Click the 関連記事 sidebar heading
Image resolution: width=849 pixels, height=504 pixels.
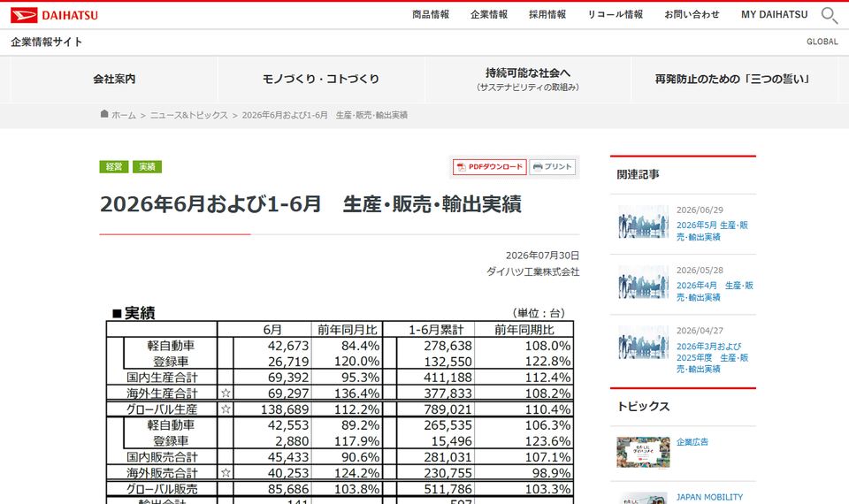pos(638,174)
